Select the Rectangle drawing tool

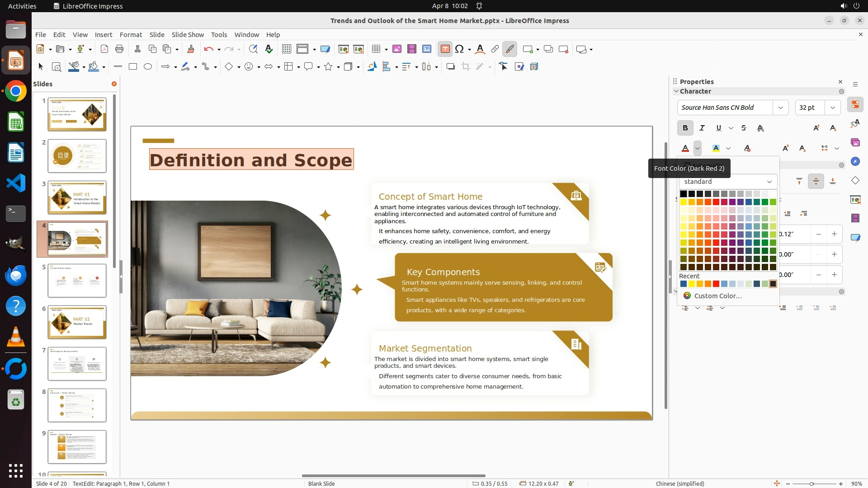(x=133, y=66)
